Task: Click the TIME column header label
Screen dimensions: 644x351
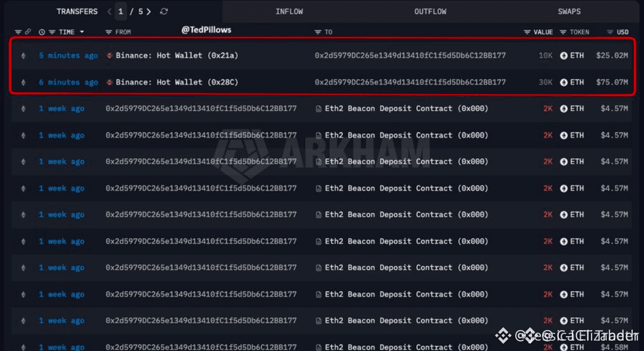Action: click(67, 32)
